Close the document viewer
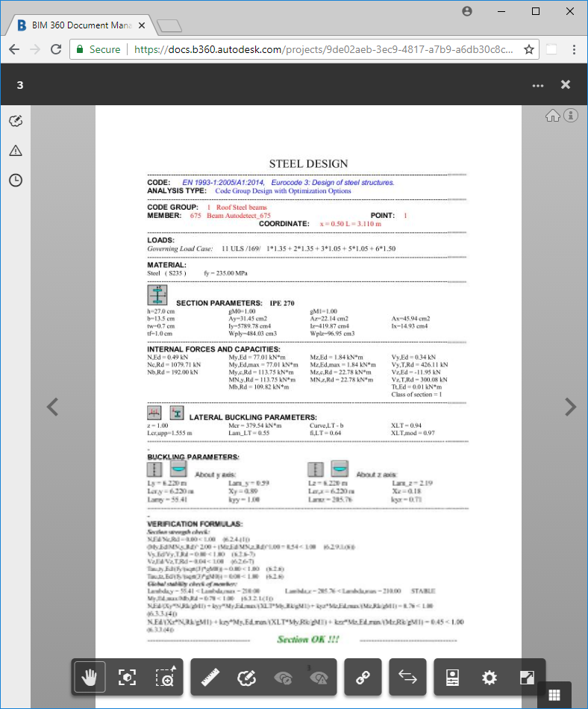588x709 pixels. pyautogui.click(x=566, y=84)
